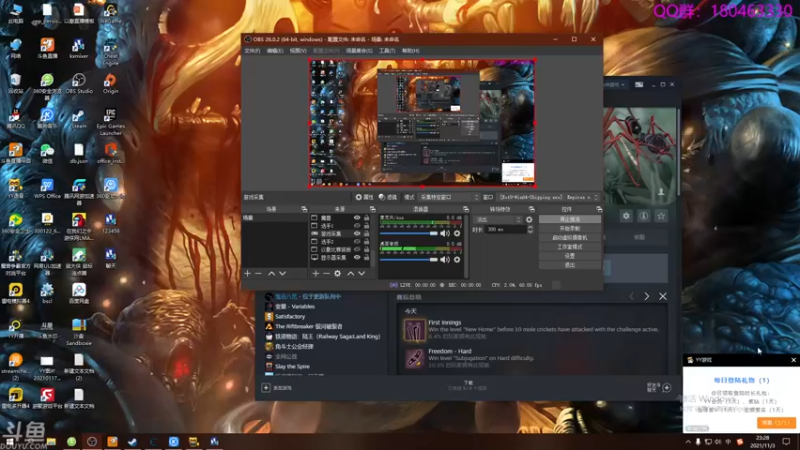Toggle lock on 游戏采集 source
This screenshot has width=800, height=450.
[x=366, y=234]
